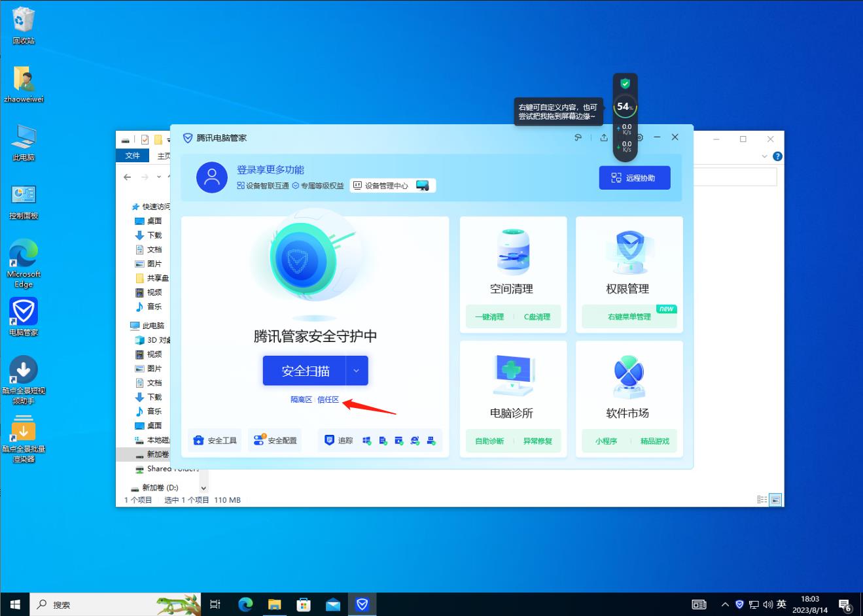Open the 文件 tab in File Explorer
The height and width of the screenshot is (616, 863).
pos(133,156)
